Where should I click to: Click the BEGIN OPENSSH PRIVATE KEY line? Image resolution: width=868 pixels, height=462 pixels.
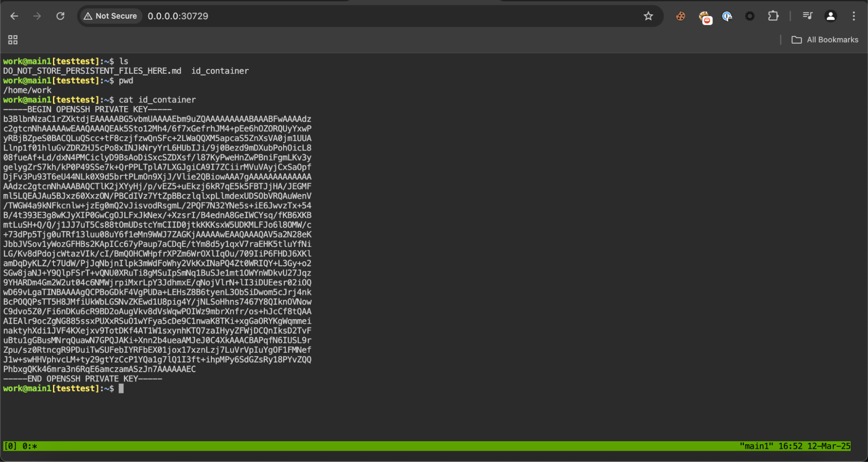pos(87,109)
